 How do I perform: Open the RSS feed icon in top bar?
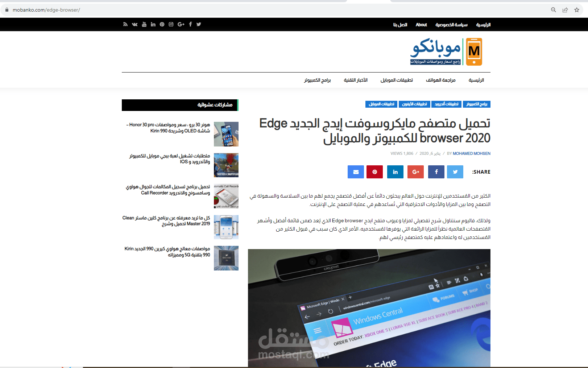[125, 24]
